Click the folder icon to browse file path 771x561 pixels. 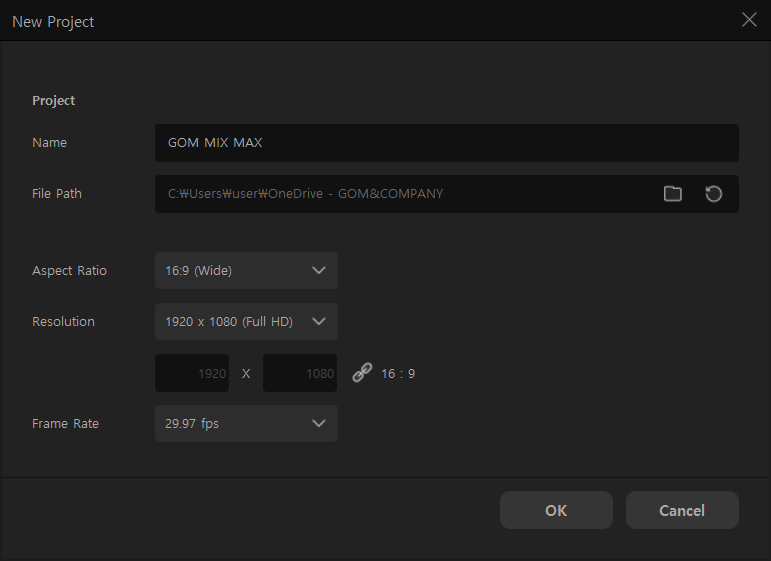pyautogui.click(x=673, y=194)
